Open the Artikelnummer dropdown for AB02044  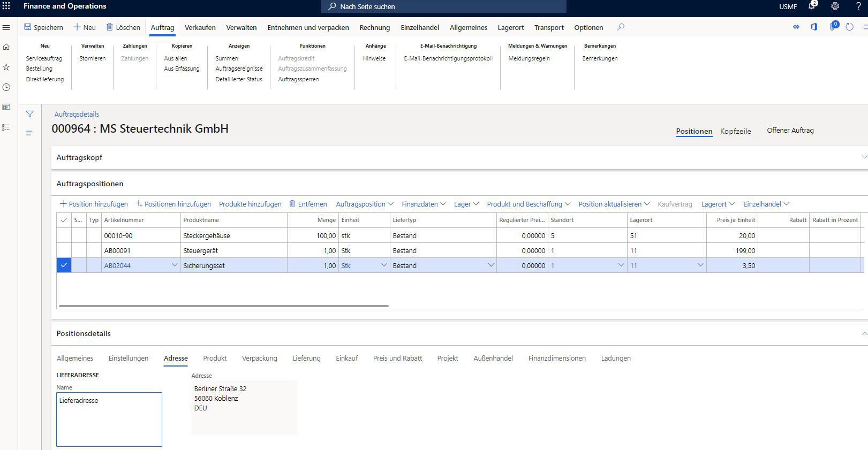(x=174, y=265)
